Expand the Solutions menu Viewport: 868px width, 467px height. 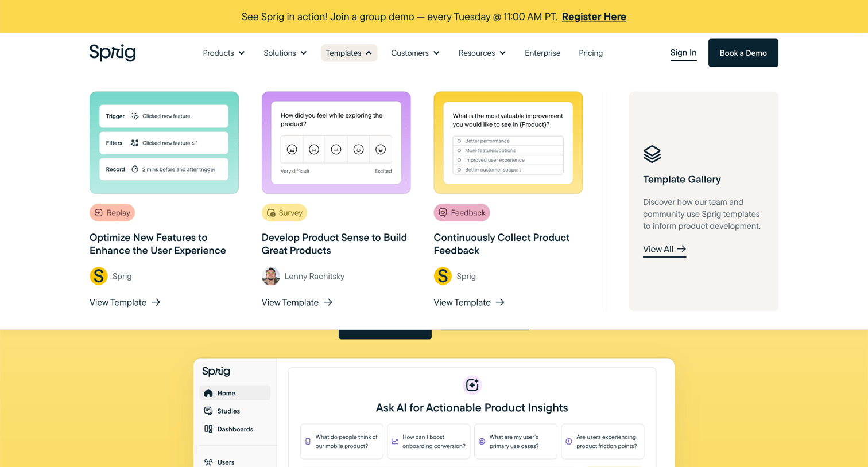click(x=285, y=53)
